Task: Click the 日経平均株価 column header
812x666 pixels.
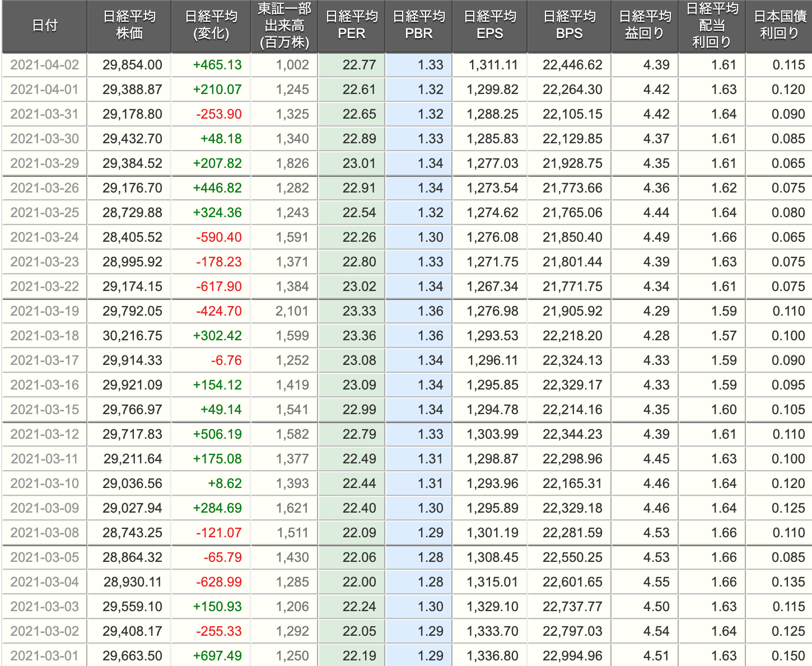Action: click(129, 26)
